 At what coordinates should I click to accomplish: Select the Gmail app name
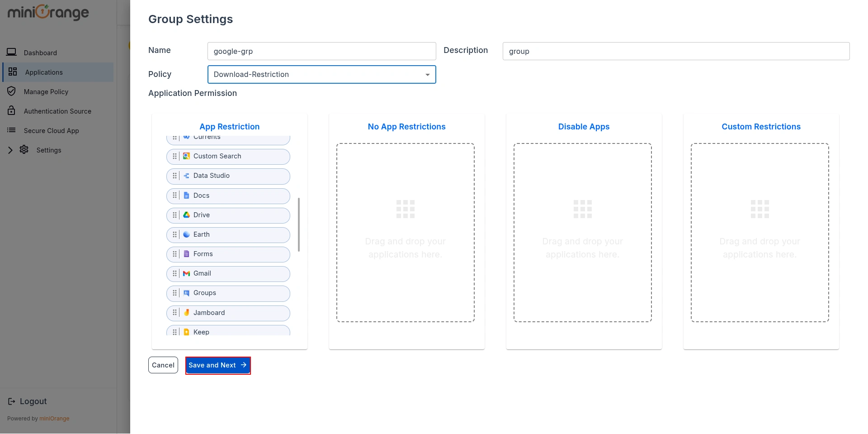click(202, 273)
